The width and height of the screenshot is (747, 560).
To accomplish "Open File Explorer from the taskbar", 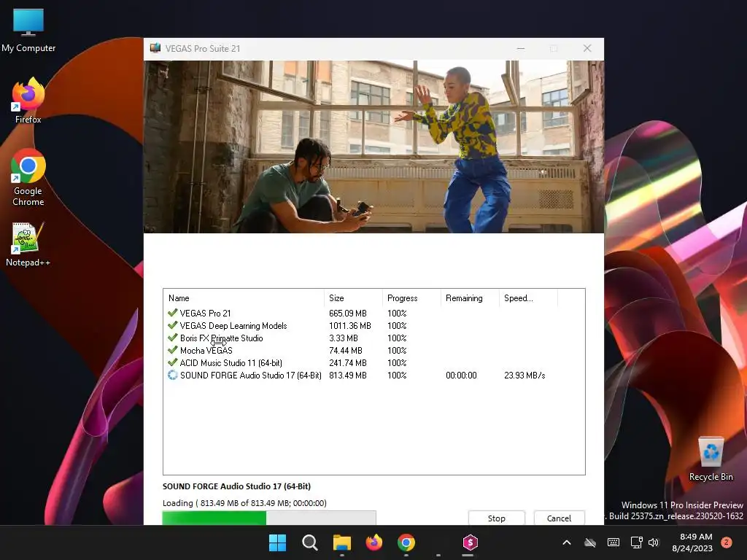I will click(341, 542).
